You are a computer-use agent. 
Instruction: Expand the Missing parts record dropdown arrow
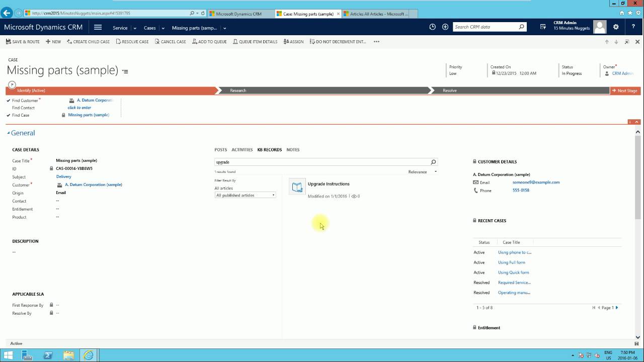tap(224, 28)
